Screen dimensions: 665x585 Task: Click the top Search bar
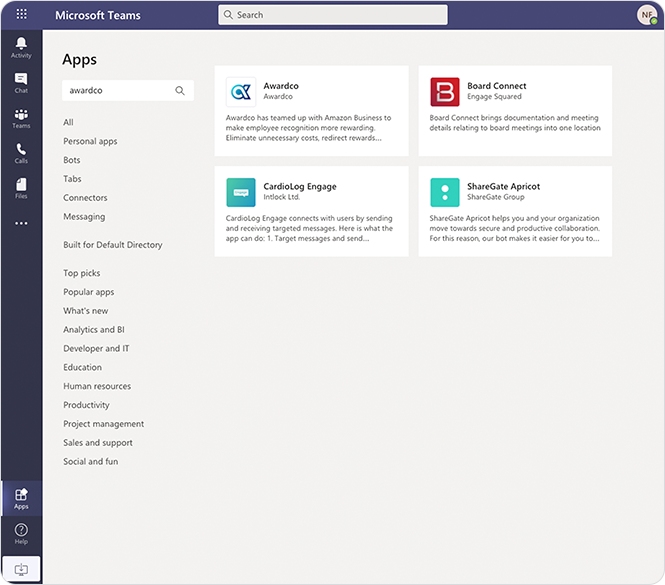[333, 15]
